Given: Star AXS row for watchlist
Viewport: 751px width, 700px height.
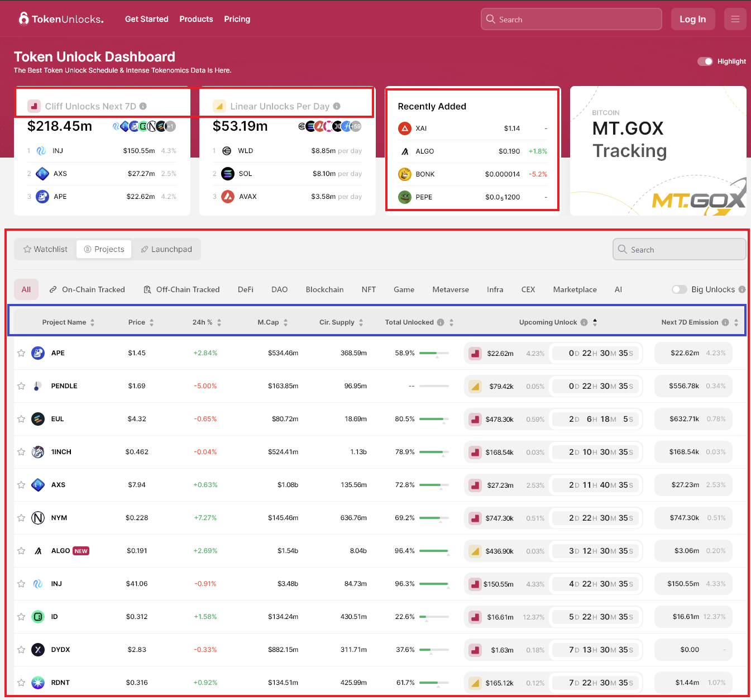Looking at the screenshot, I should click(21, 485).
